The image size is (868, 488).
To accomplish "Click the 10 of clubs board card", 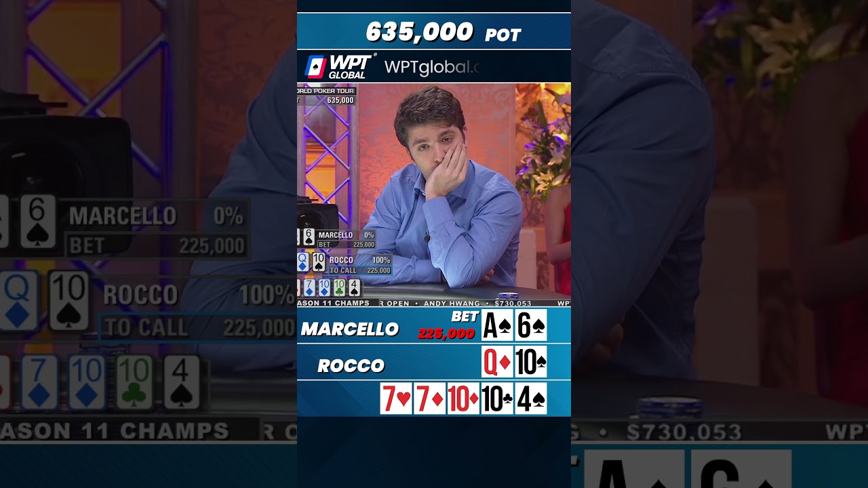I will [497, 399].
